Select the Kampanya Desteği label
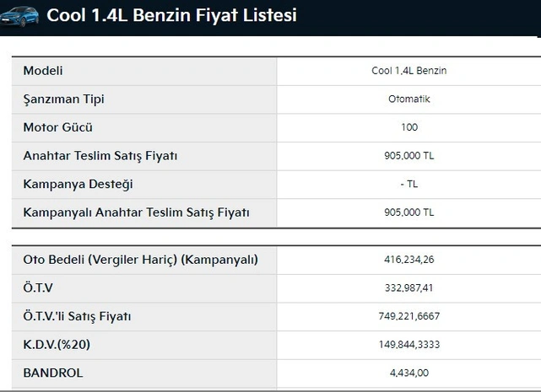The width and height of the screenshot is (541, 392). (x=78, y=184)
